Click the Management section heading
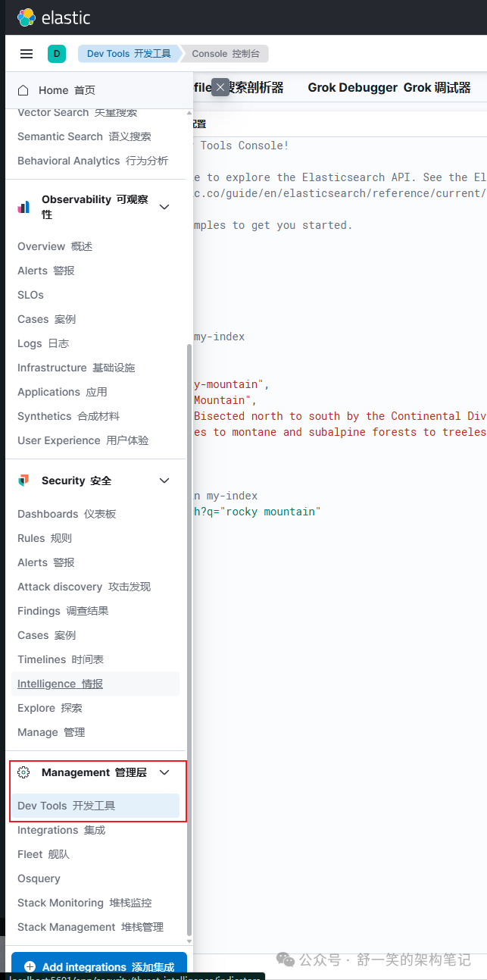 [x=95, y=772]
